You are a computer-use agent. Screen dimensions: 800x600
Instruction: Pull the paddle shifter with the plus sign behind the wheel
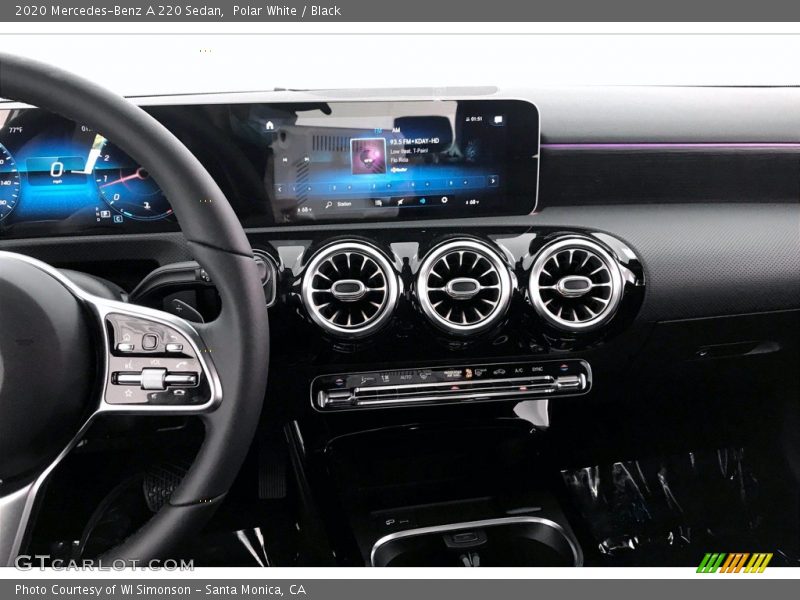click(183, 309)
